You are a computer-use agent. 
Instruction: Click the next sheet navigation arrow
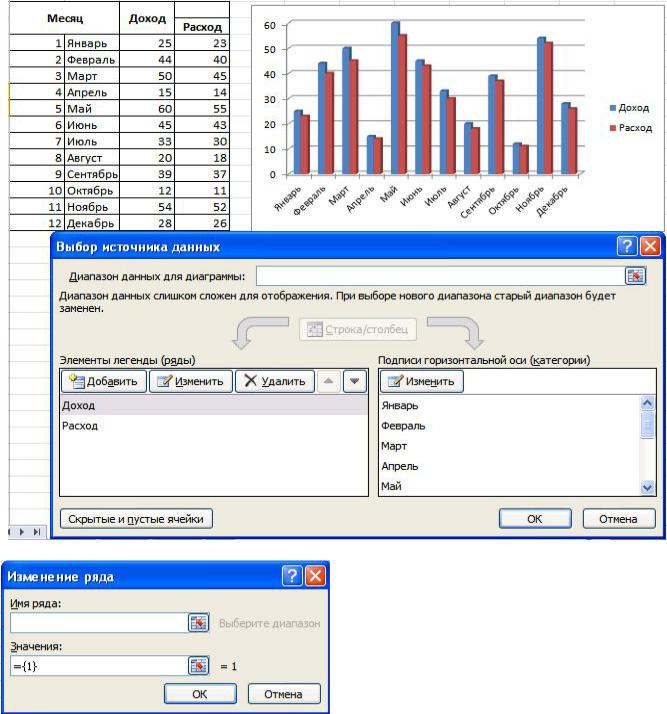click(x=22, y=531)
